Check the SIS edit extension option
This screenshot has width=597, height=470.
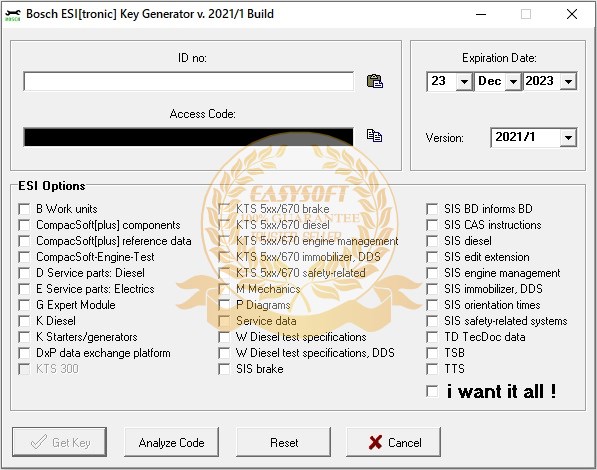tap(432, 257)
